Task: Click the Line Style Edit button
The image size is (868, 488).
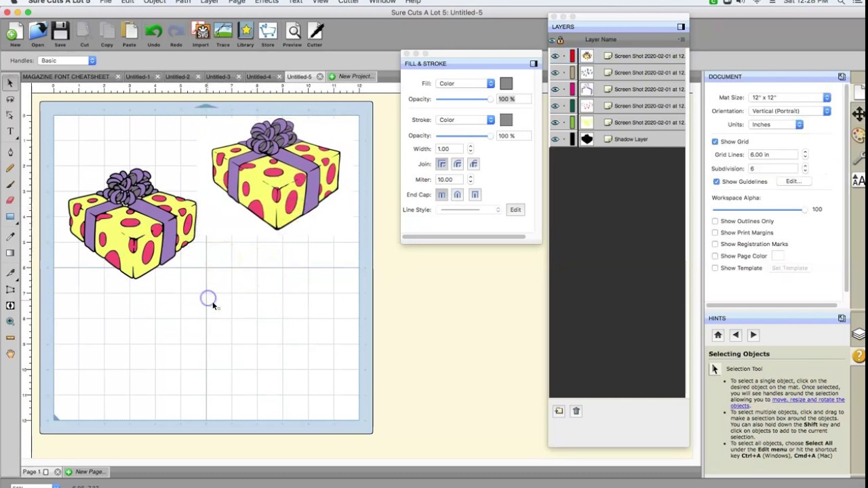Action: [x=515, y=210]
